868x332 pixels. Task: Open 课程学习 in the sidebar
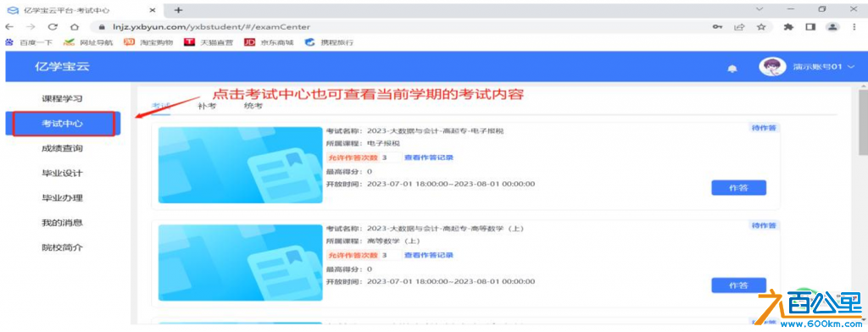pos(63,98)
